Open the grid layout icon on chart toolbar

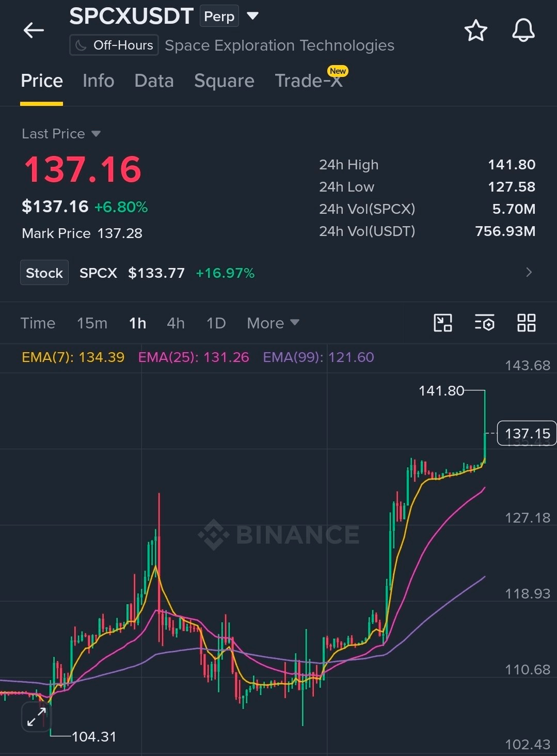[526, 323]
